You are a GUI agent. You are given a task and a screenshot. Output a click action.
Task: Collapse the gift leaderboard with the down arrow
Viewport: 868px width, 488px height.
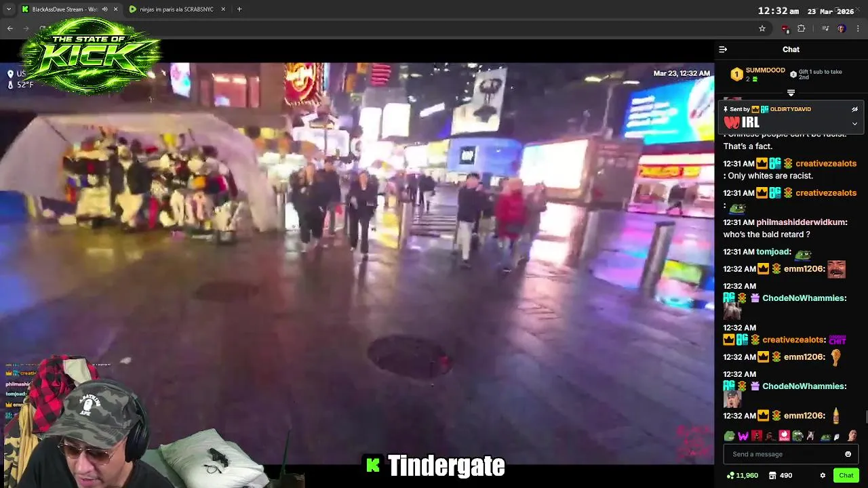(791, 92)
